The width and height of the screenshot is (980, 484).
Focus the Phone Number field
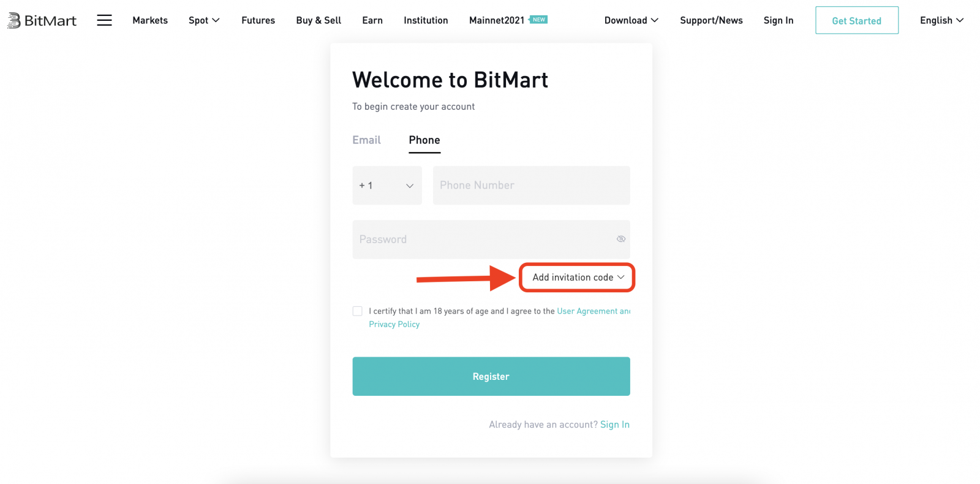tap(531, 185)
